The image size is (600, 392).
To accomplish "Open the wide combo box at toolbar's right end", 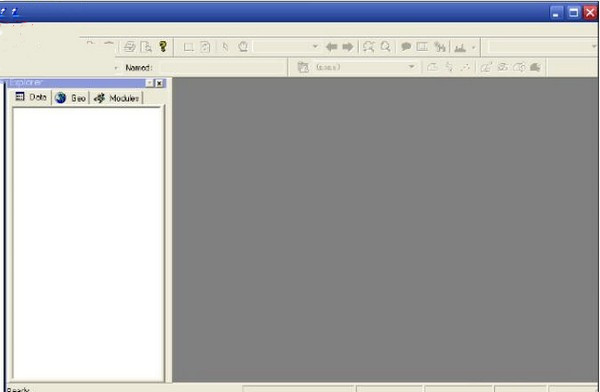I will (543, 47).
